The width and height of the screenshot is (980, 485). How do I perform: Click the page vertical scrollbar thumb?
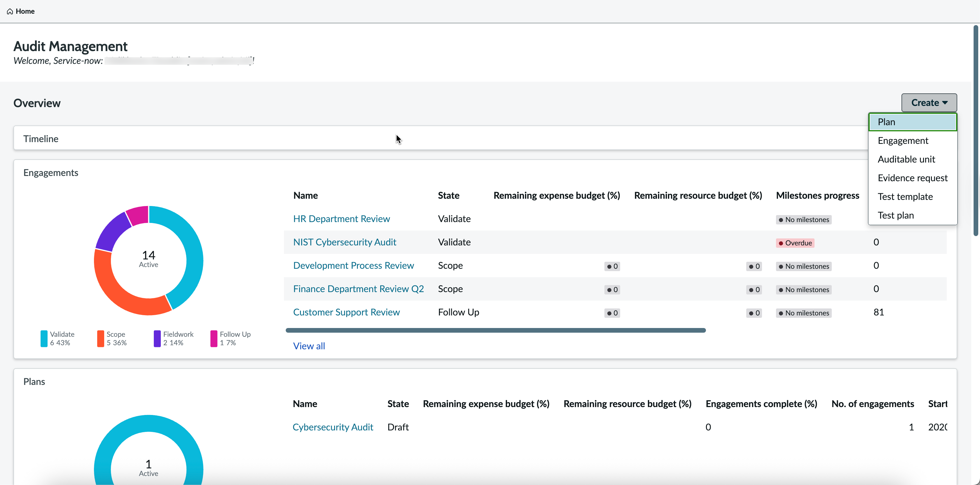(975, 130)
